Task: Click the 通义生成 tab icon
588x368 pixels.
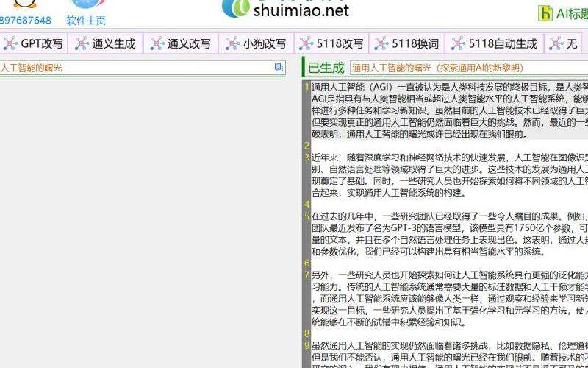Action: (82, 43)
